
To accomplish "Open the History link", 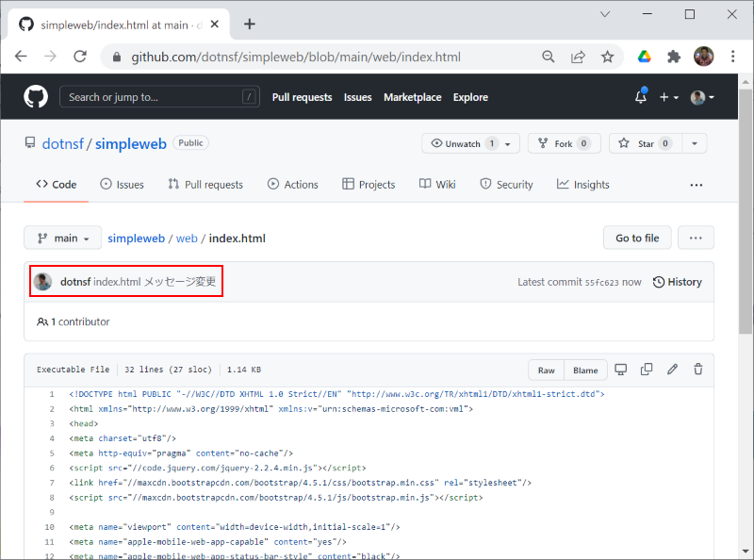I will click(x=678, y=282).
